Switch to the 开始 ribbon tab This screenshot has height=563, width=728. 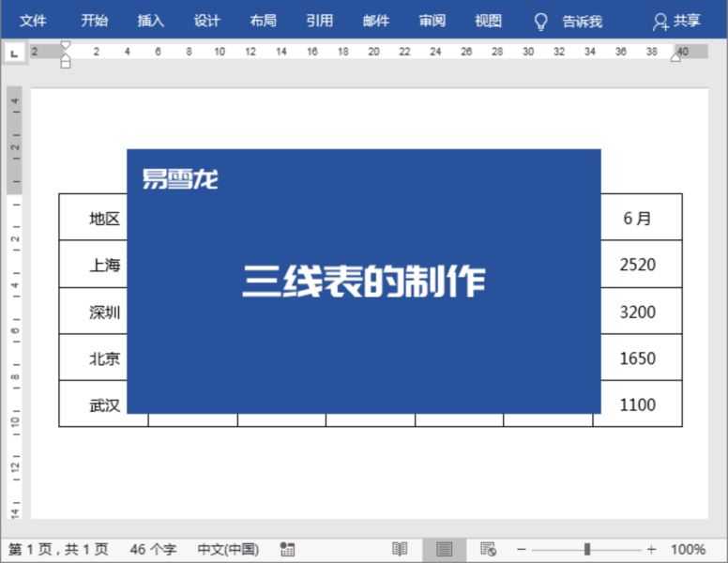[94, 21]
